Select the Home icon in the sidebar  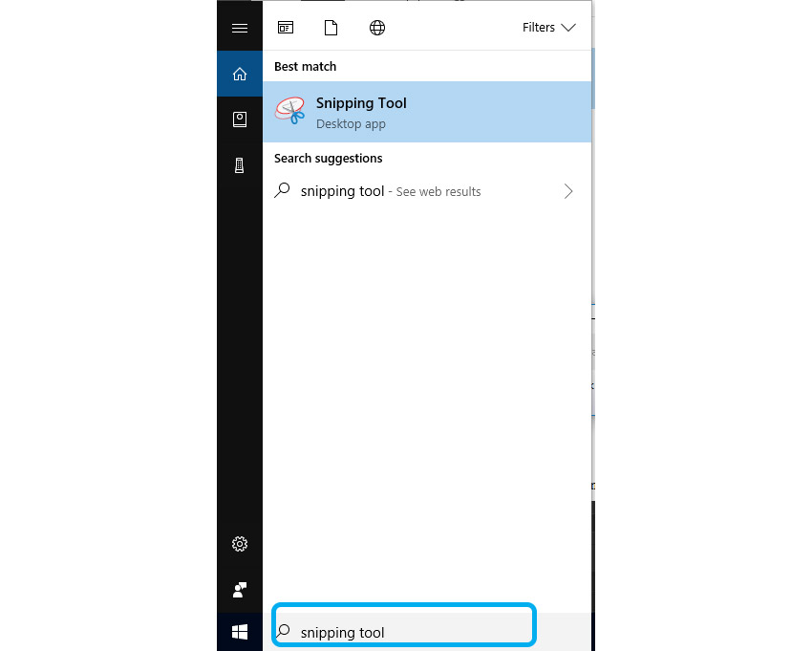[x=240, y=74]
